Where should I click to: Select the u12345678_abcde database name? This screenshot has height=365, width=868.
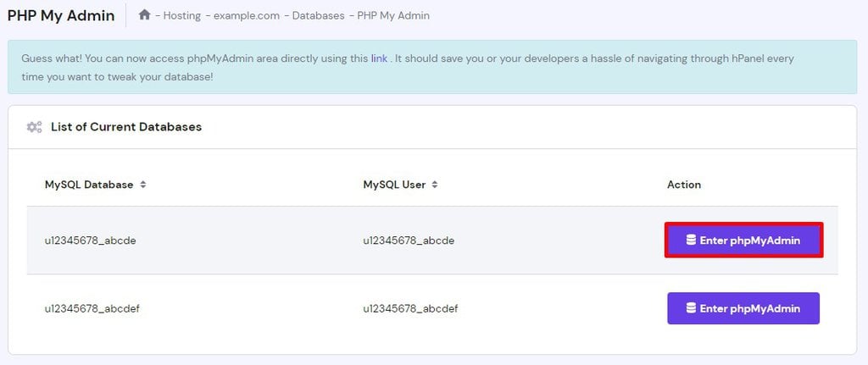coord(91,241)
